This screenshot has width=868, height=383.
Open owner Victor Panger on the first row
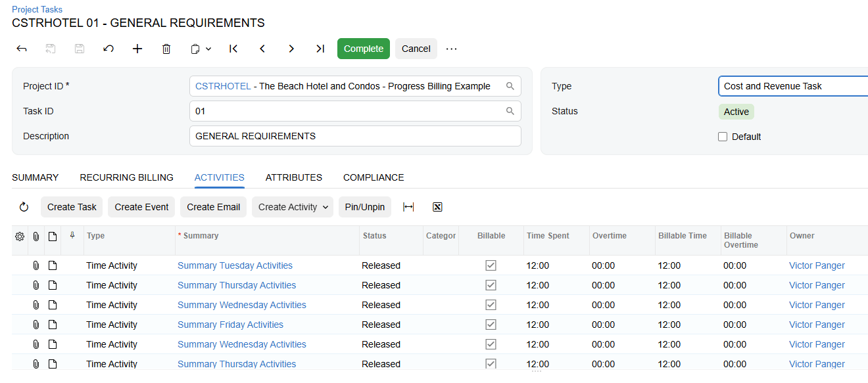[x=817, y=265]
